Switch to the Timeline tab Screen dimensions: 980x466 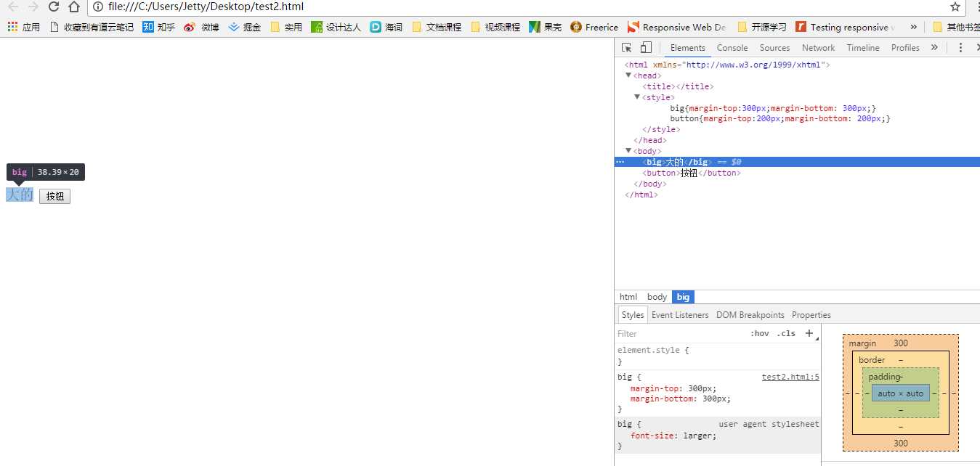863,48
